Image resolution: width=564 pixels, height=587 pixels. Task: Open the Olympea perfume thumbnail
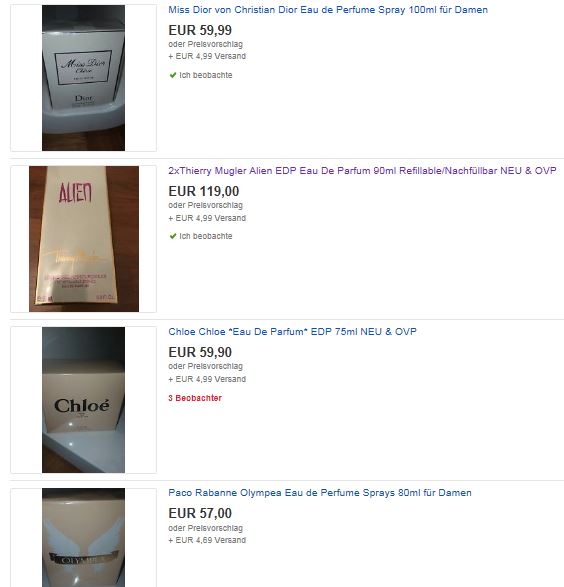pos(83,538)
